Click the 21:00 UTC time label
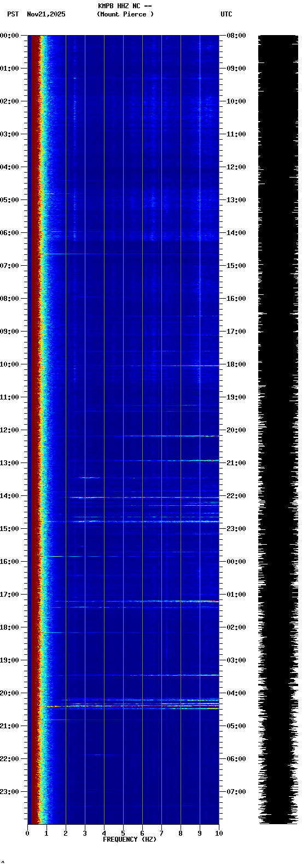The image size is (302, 868). point(236,463)
